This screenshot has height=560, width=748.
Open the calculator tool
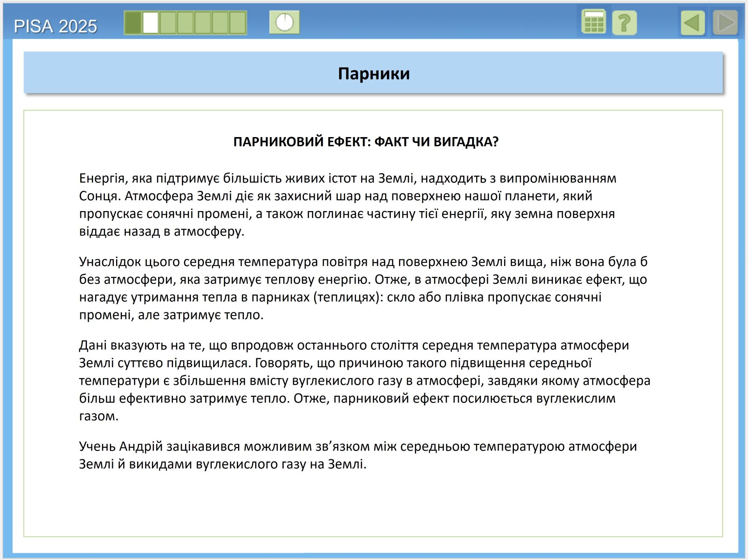coord(593,22)
